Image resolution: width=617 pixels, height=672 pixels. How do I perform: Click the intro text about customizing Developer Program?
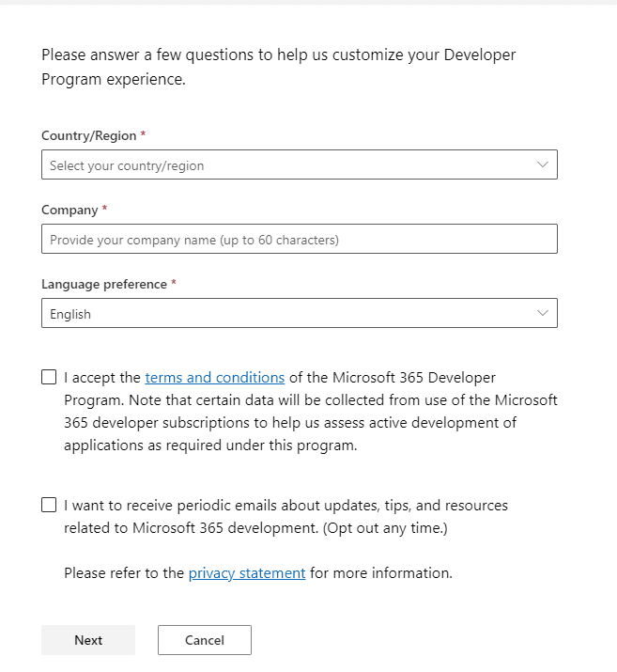coord(279,67)
